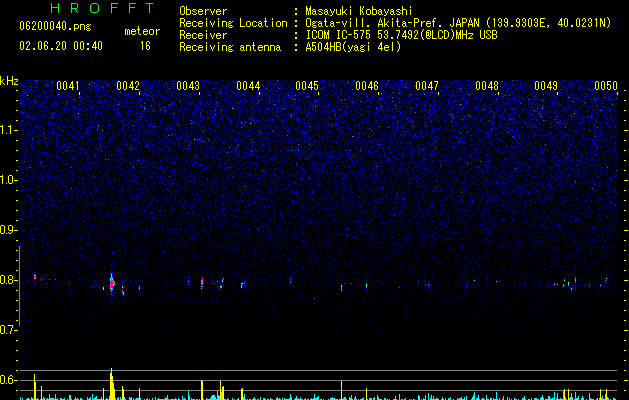Click the 0042 time marker
The height and width of the screenshot is (400, 629).
[x=128, y=86]
